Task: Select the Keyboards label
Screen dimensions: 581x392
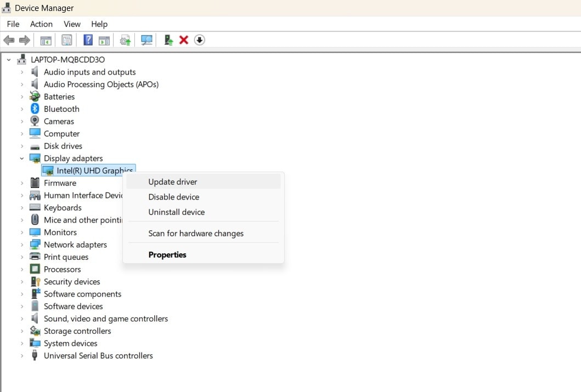Action: click(63, 208)
